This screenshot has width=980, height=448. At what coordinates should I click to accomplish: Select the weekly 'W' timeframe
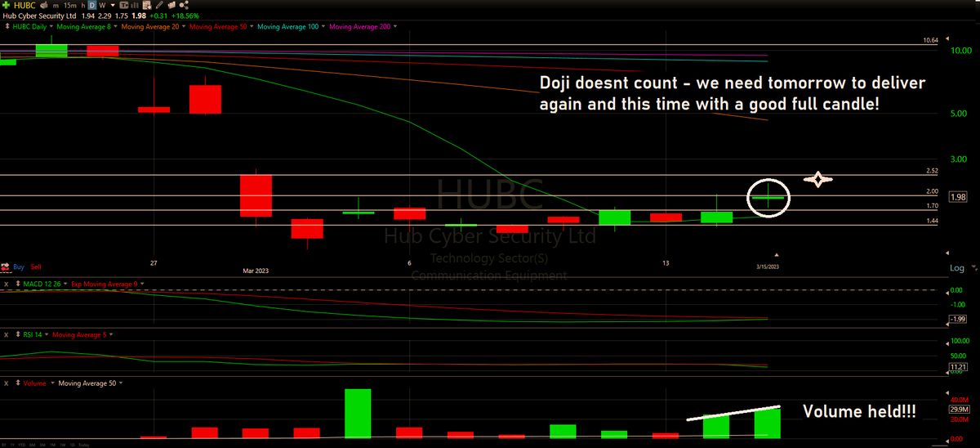(103, 6)
